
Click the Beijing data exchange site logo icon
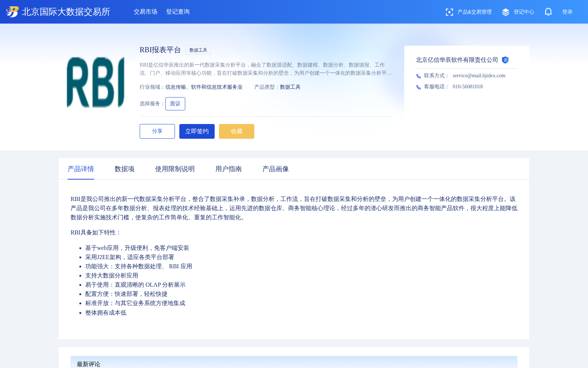(12, 12)
